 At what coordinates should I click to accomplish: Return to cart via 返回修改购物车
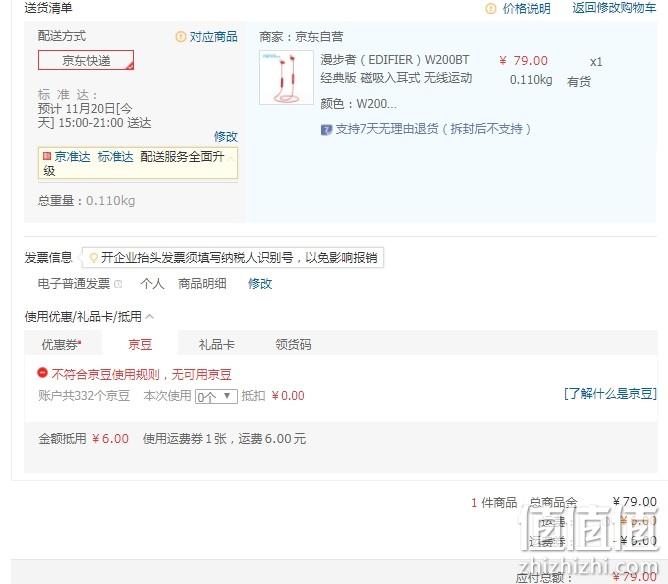614,8
